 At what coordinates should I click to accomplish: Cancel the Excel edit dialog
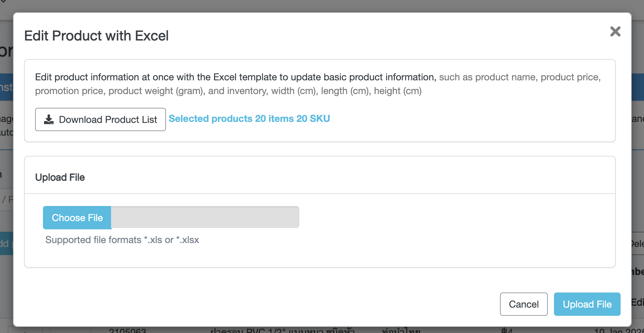pyautogui.click(x=524, y=304)
